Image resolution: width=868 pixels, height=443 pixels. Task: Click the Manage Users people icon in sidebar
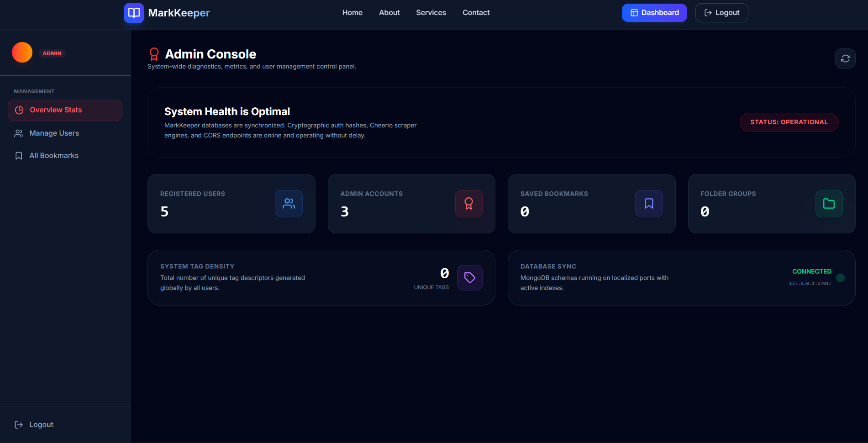[x=19, y=133]
